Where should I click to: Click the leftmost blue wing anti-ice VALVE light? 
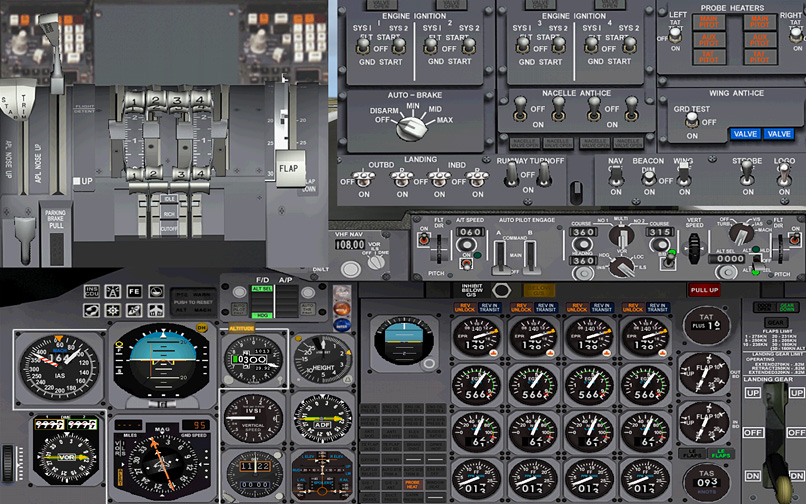[x=745, y=134]
